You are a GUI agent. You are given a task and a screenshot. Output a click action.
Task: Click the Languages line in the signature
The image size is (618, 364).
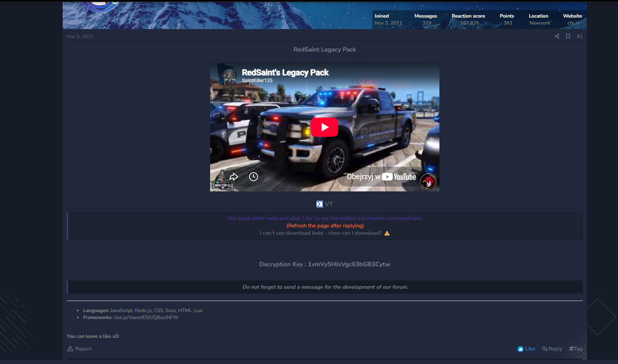(x=143, y=310)
